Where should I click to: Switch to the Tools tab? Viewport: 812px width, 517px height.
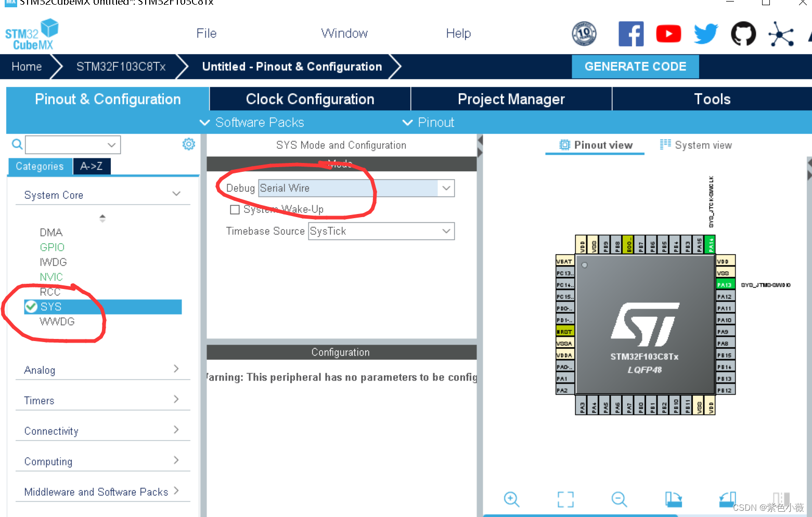click(x=712, y=99)
